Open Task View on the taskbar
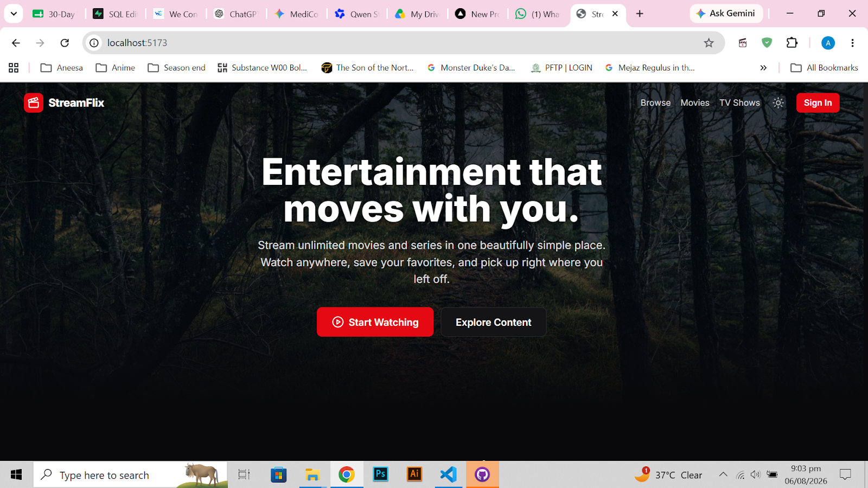This screenshot has width=868, height=488. pos(244,475)
